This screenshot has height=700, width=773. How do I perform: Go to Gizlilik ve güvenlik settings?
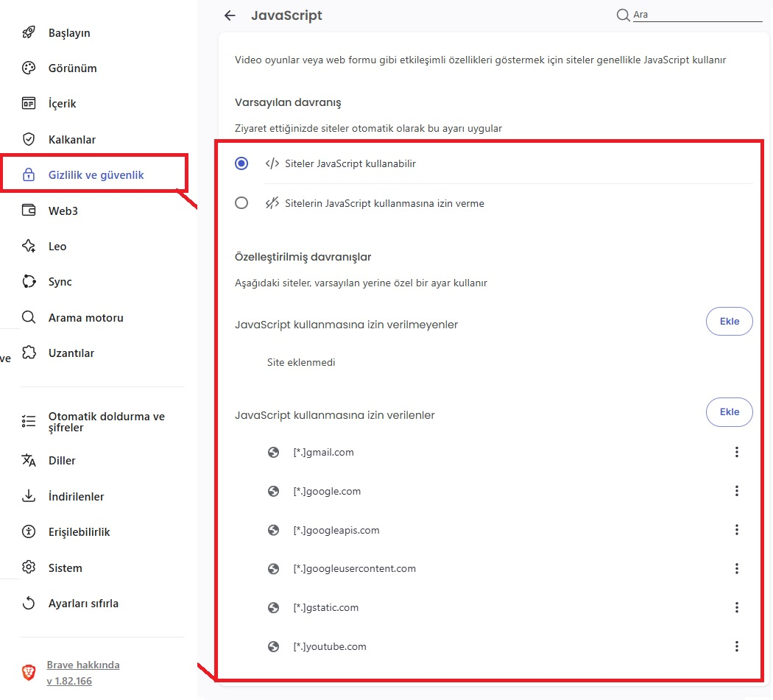(96, 174)
